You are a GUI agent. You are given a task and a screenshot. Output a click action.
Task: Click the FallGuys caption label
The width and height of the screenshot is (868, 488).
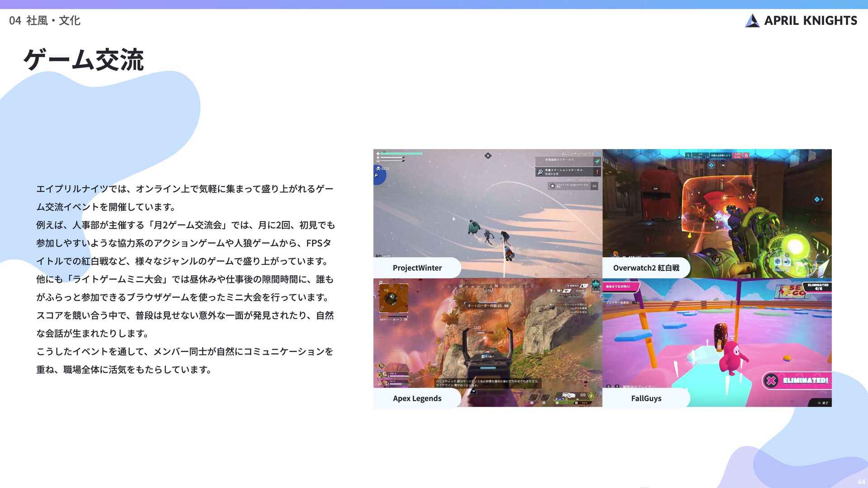click(646, 398)
